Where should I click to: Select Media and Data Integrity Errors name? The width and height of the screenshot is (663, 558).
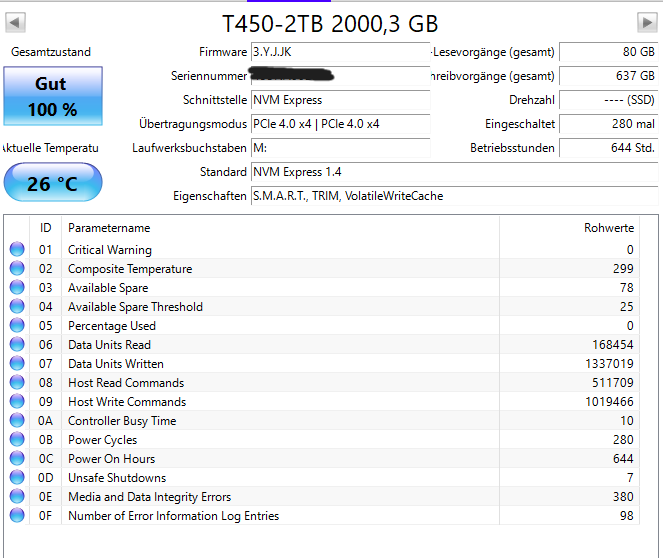(x=150, y=497)
